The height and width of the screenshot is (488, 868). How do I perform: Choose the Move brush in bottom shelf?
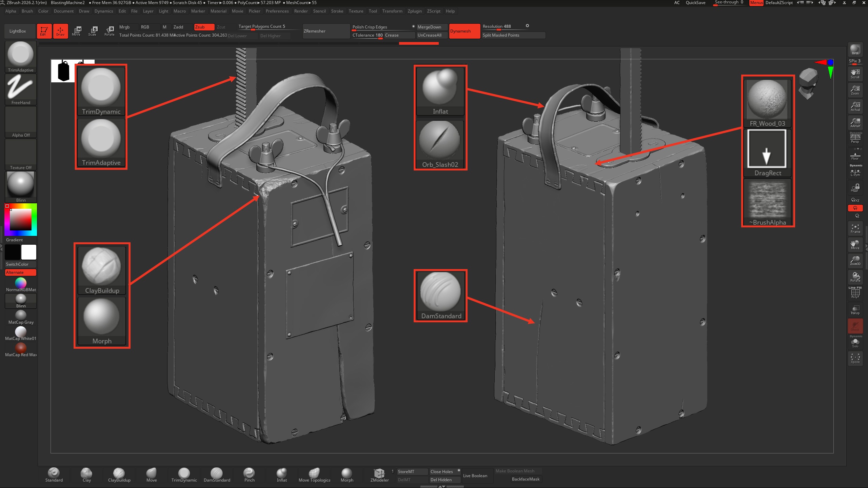tap(152, 475)
